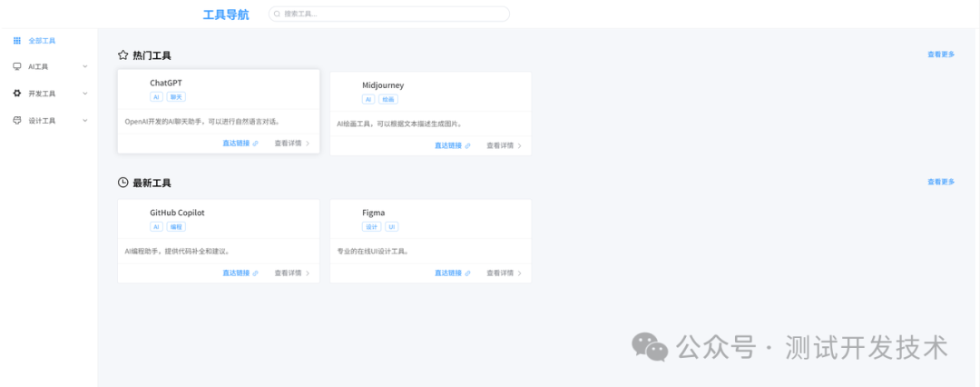Click the gear icon for 开发工具
Image resolution: width=980 pixels, height=387 pixels.
click(17, 93)
